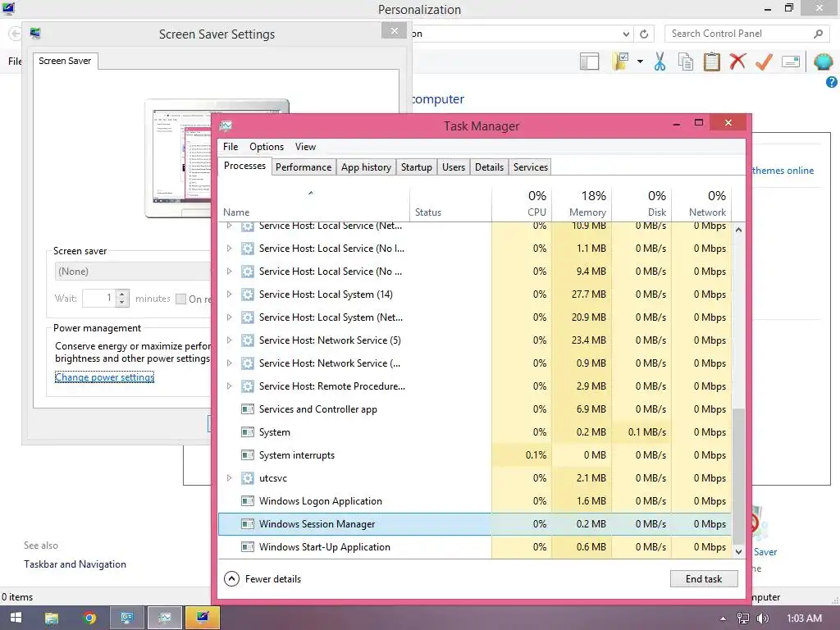Switch to the App history tab
The height and width of the screenshot is (630, 840).
tap(367, 167)
